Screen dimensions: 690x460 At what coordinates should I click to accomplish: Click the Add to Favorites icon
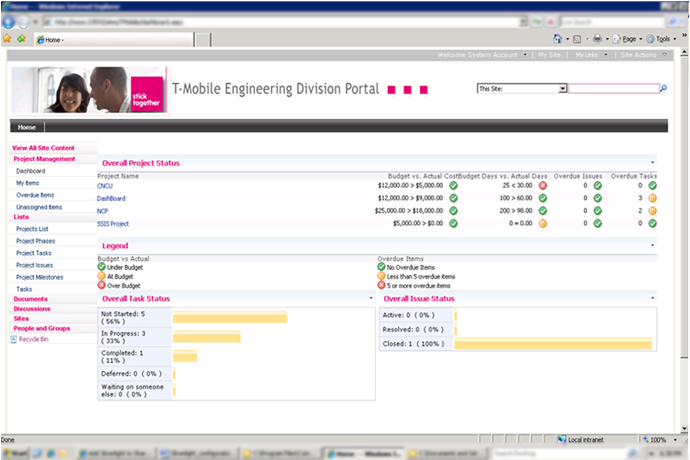point(21,39)
